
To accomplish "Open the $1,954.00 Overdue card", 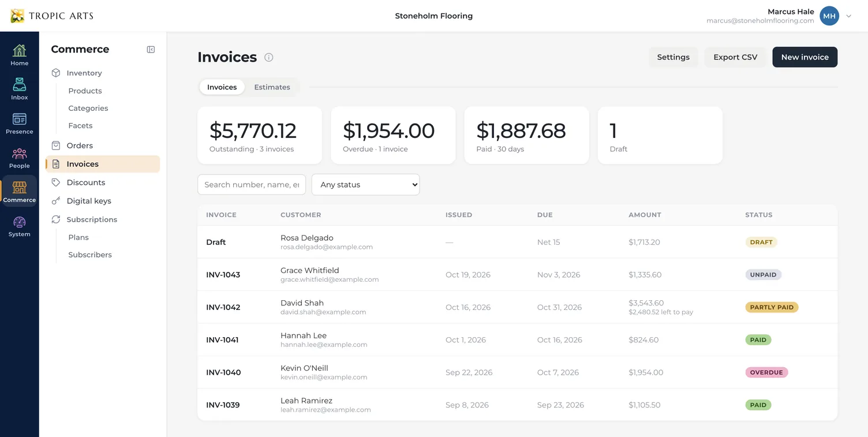I will coord(393,135).
